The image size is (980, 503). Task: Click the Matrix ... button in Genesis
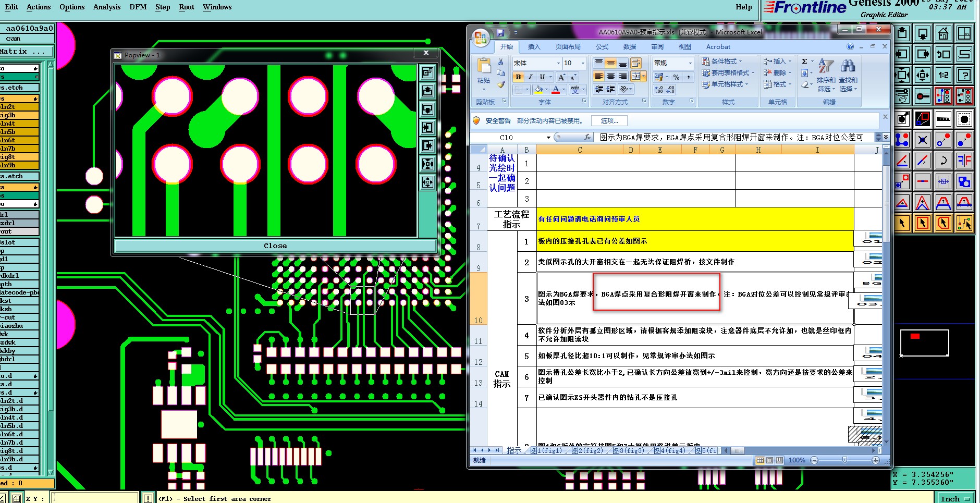point(26,51)
